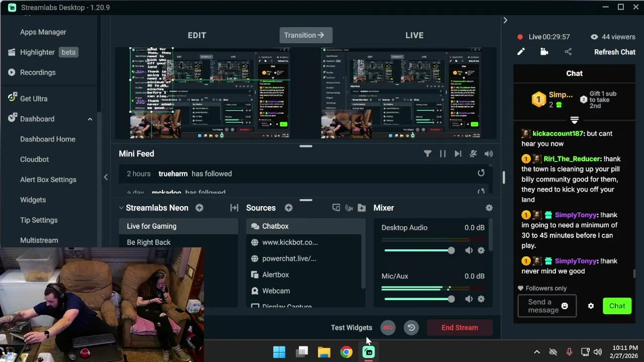Open Multistream settings
Viewport: 644px width, 362px height.
click(39, 240)
